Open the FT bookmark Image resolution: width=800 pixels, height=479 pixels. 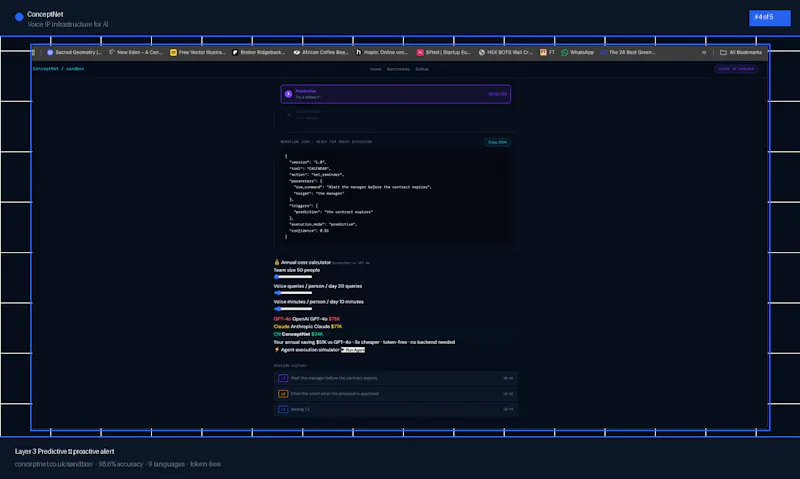(x=547, y=52)
